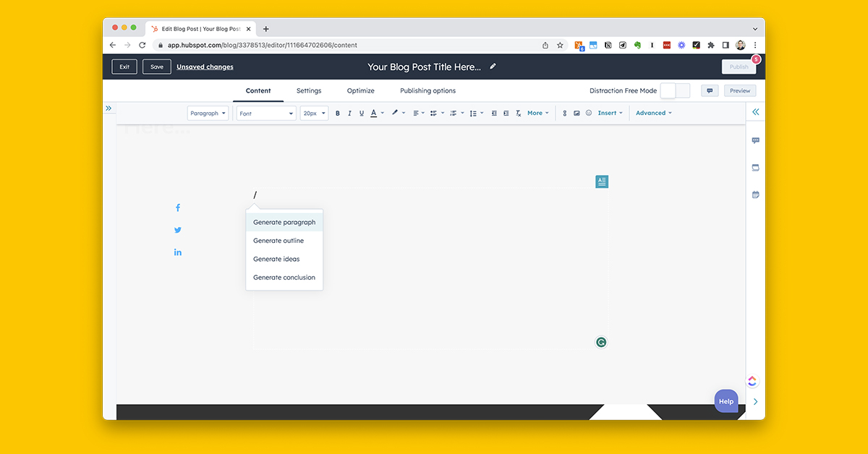Open the ClickUp icon at bottom right
Image resolution: width=868 pixels, height=454 pixels.
tap(752, 381)
